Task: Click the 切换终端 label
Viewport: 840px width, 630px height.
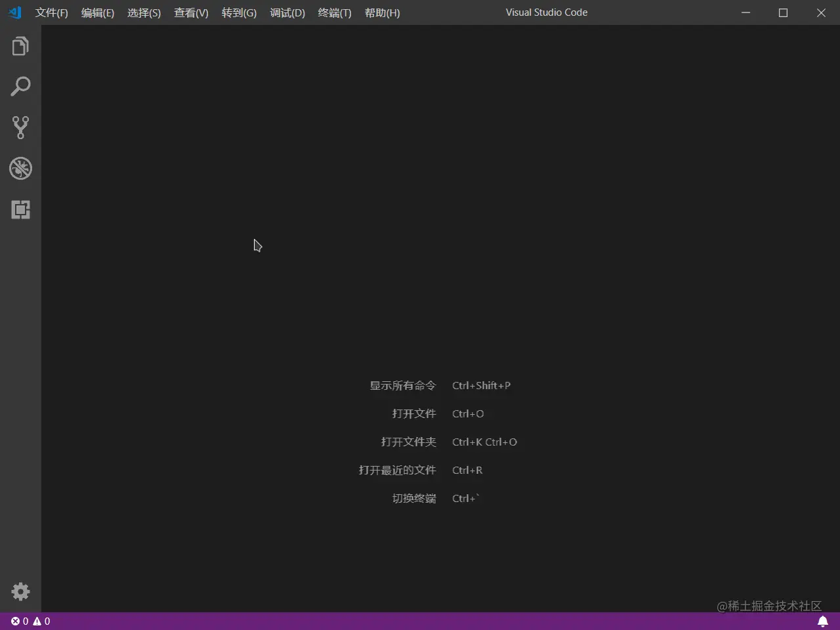Action: [x=413, y=499]
